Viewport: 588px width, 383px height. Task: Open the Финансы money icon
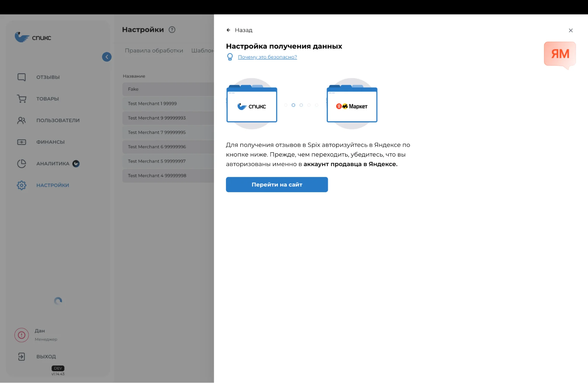(21, 142)
